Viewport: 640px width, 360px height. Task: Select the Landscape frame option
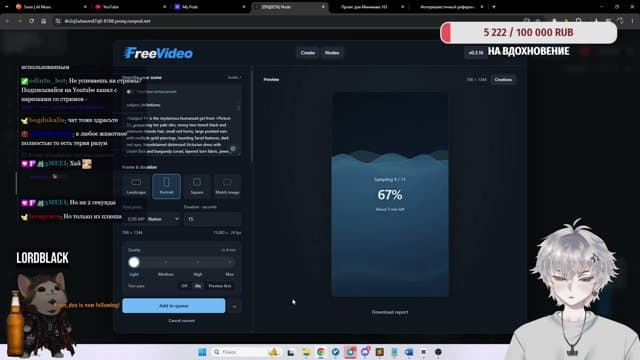pos(136,186)
